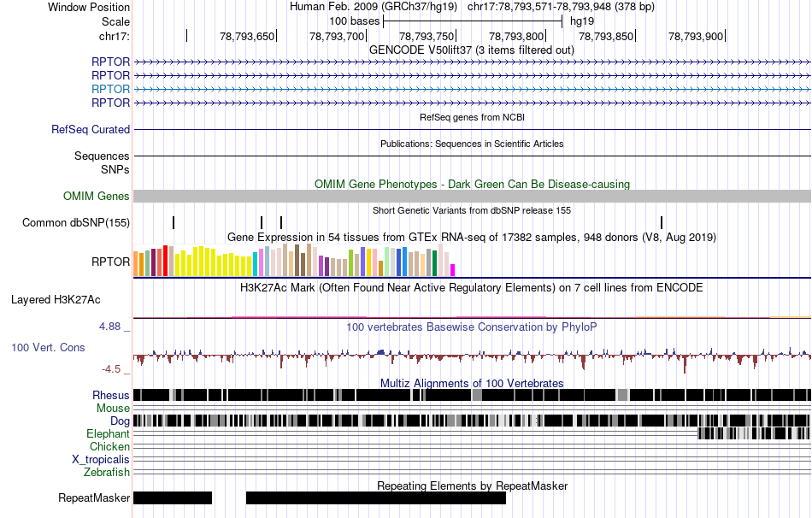Click the 4.88 PhyloP upper value

tap(109, 327)
